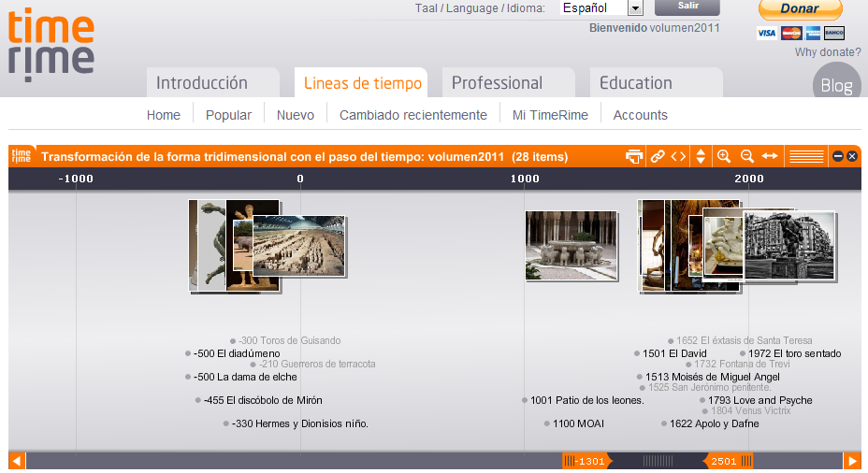Click the bank transfer card icon
868x473 pixels.
click(x=833, y=34)
